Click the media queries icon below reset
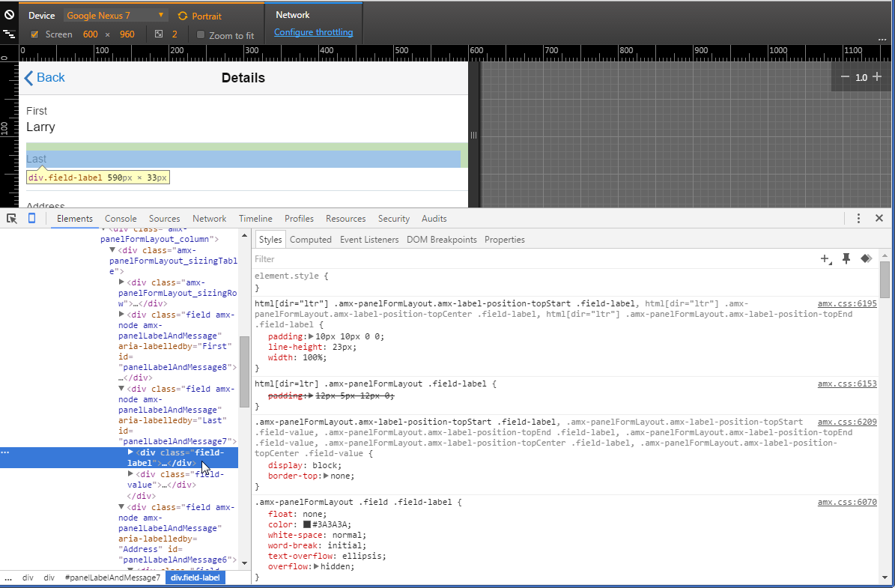895x588 pixels. [x=9, y=34]
